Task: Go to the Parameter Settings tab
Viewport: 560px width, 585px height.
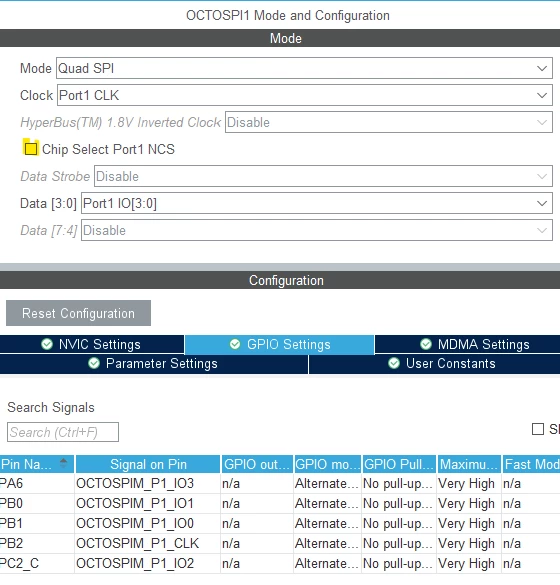Action: 154,363
